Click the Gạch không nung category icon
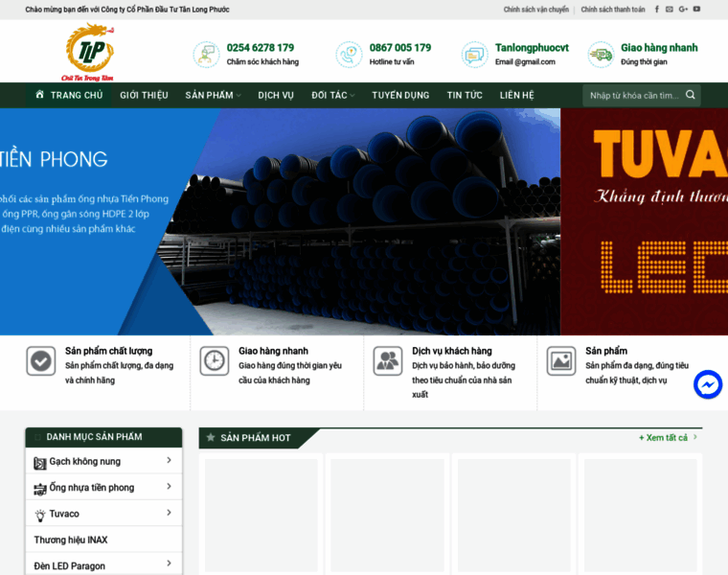Screen dimensions: 728x575 pos(40,463)
